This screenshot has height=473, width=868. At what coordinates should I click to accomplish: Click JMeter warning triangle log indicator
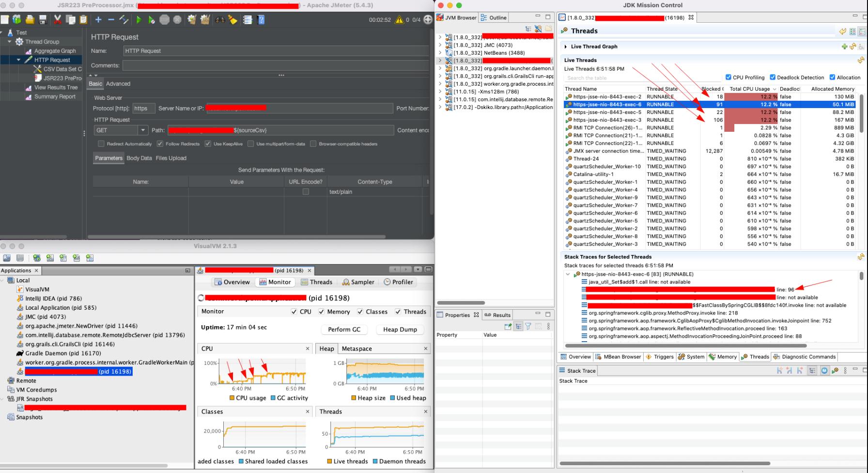point(399,20)
